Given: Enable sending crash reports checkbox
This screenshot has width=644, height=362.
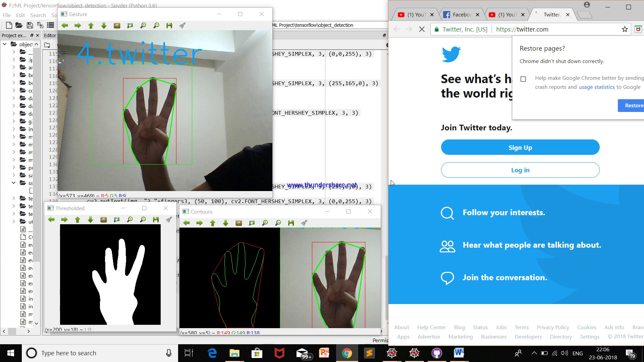Looking at the screenshot, I should [x=523, y=79].
